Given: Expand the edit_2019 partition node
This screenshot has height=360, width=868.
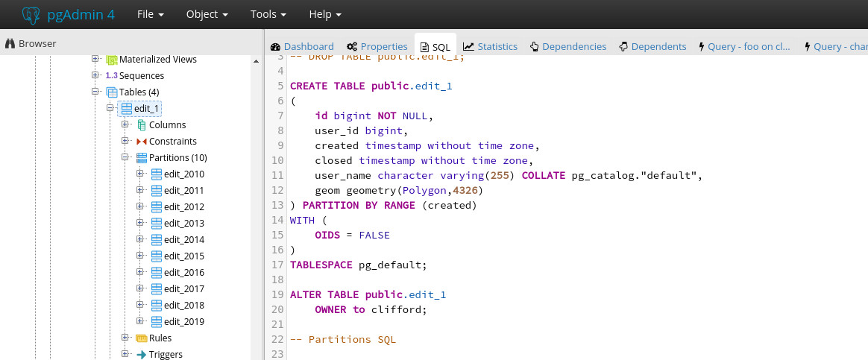Looking at the screenshot, I should 140,320.
